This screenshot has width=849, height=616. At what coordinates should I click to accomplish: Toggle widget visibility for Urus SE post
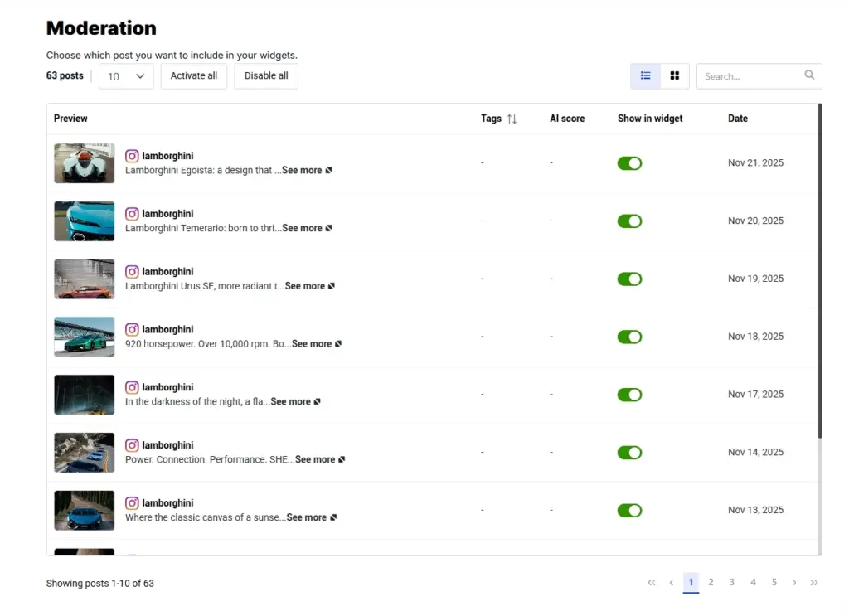coord(629,279)
